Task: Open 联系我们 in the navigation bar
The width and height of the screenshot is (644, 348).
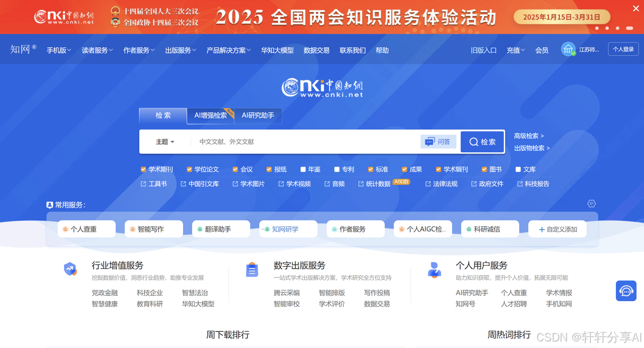Action: tap(353, 50)
